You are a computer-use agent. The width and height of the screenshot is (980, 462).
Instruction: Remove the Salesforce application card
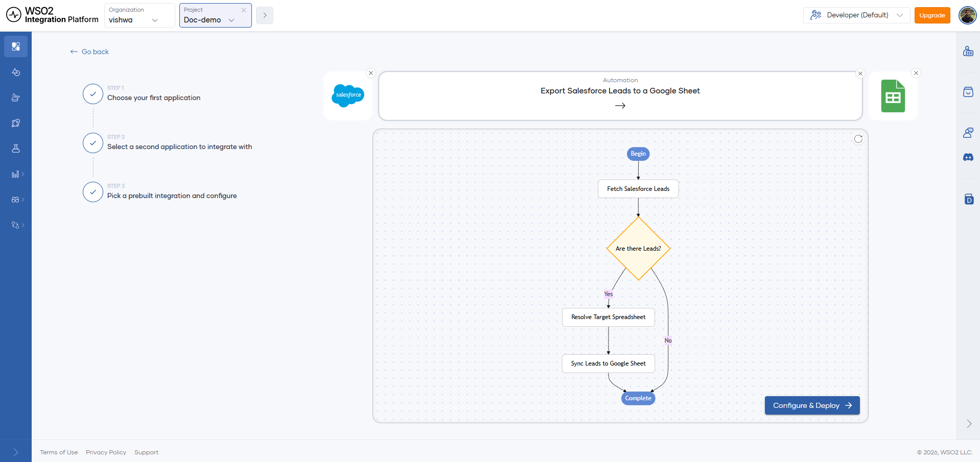[x=371, y=73]
